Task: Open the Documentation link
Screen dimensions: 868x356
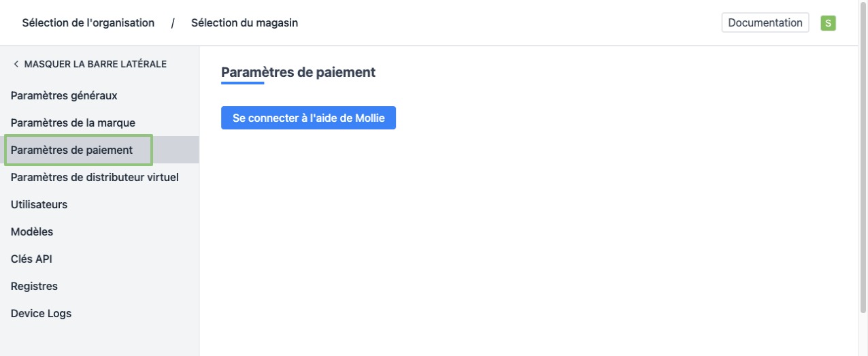Action: click(x=765, y=23)
